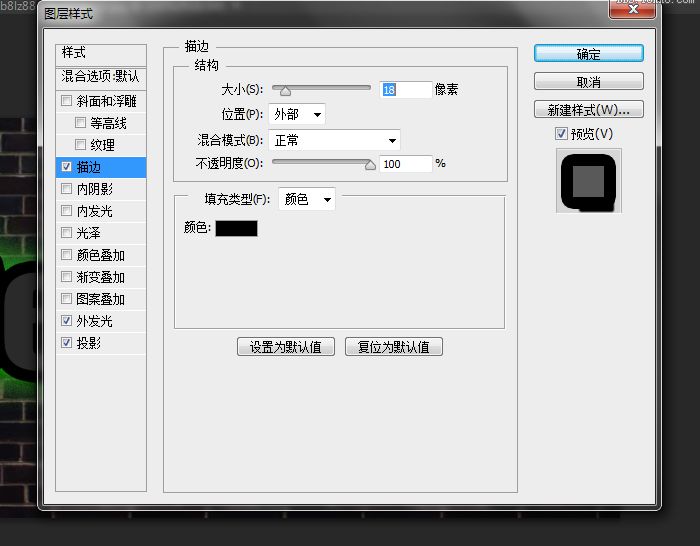
Task: Click the stroke style preview thumbnail
Action: (588, 181)
